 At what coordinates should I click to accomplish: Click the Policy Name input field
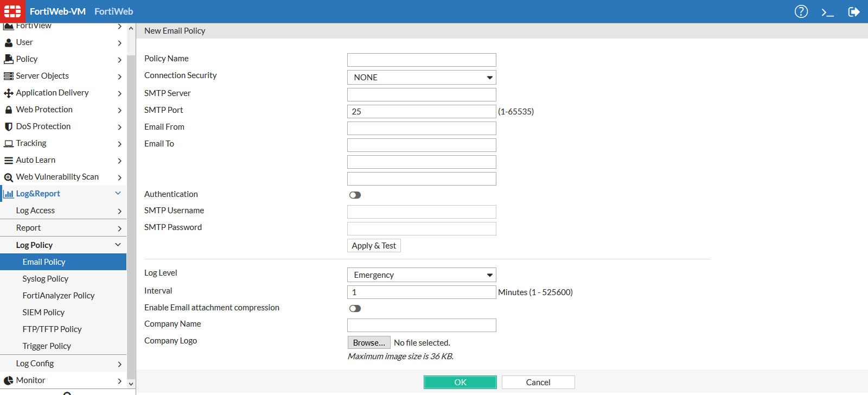(422, 60)
